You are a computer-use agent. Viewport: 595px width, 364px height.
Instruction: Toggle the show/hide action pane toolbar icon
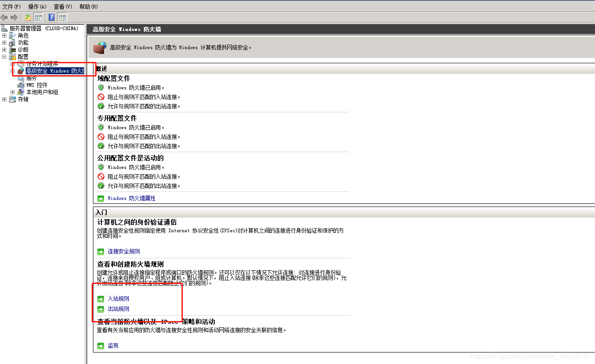62,17
